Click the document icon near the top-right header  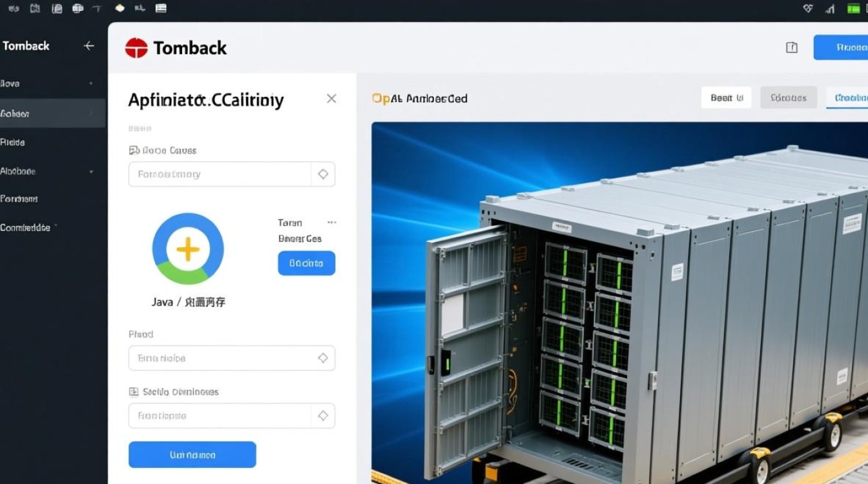pos(791,47)
